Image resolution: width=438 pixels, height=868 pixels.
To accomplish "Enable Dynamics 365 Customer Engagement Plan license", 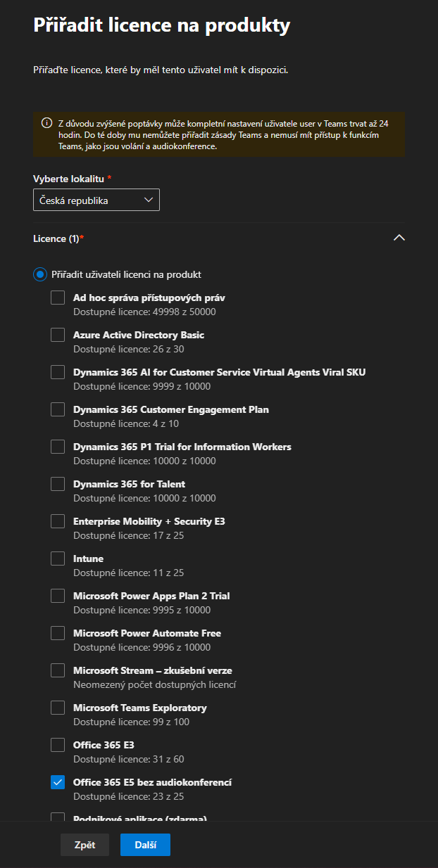I will click(58, 409).
